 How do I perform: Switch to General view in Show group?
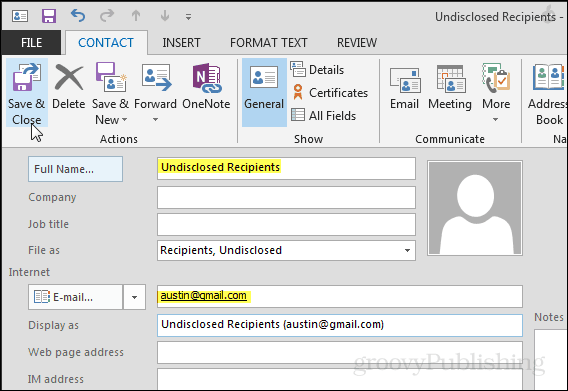[x=264, y=93]
